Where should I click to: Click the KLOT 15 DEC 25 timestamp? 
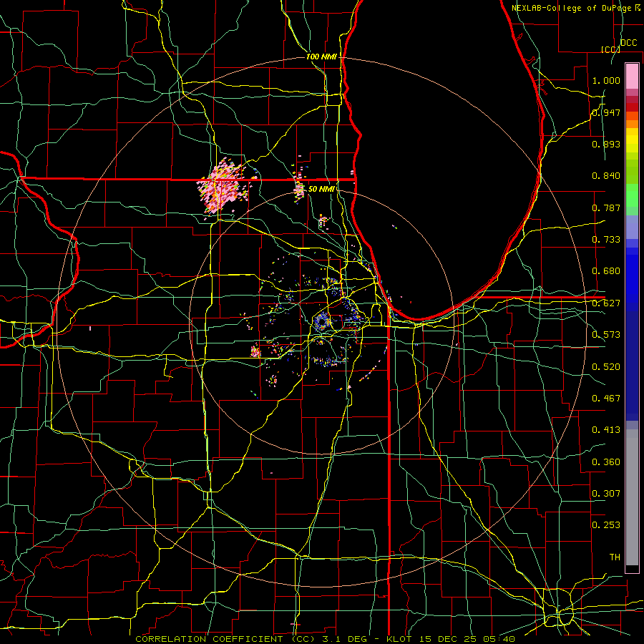click(451, 639)
